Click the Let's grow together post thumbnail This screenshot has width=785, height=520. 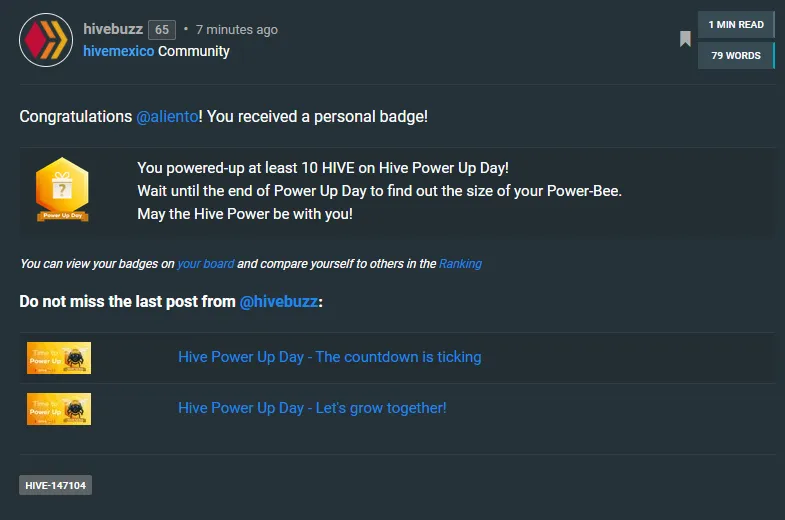coord(59,408)
